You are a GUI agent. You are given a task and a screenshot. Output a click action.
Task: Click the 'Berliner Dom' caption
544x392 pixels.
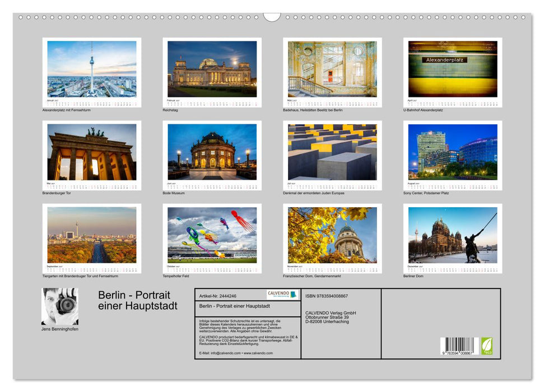(413, 276)
